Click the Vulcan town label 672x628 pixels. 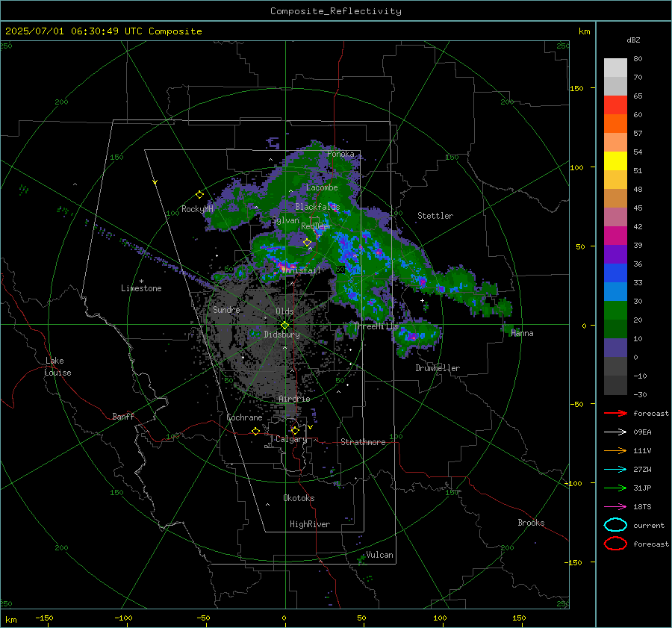click(x=379, y=555)
